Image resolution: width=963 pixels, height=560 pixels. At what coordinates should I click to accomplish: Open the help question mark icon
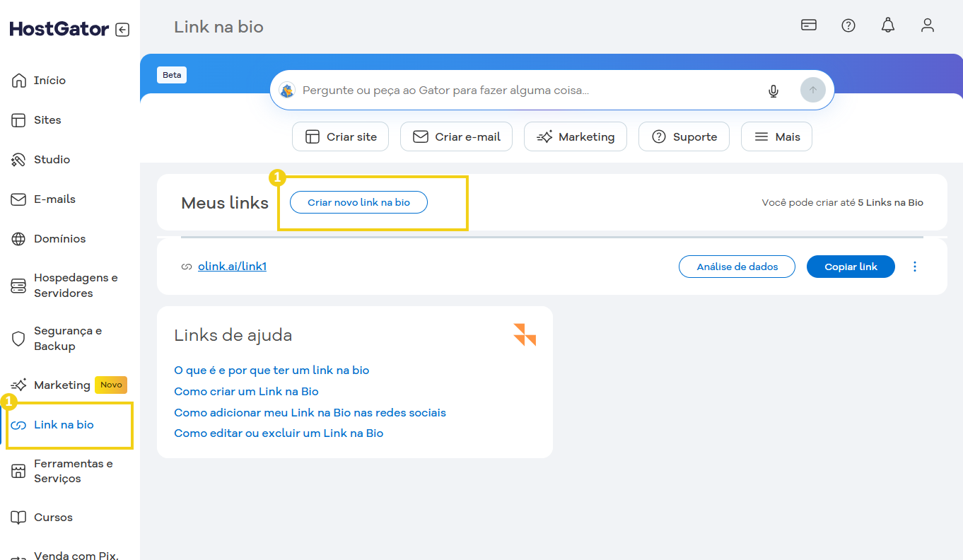pyautogui.click(x=848, y=25)
